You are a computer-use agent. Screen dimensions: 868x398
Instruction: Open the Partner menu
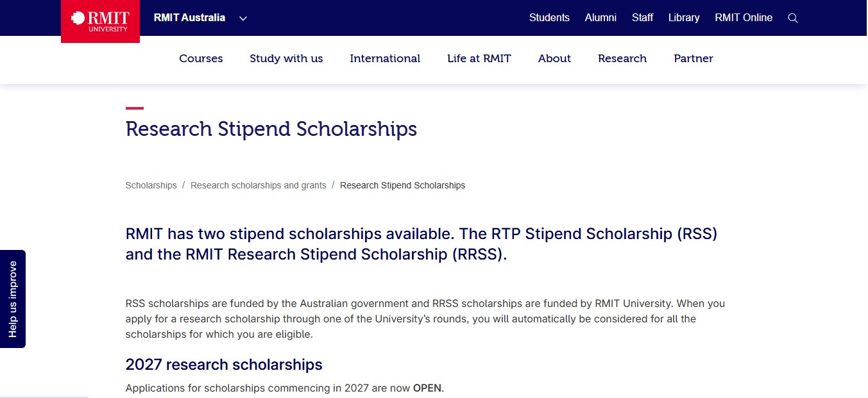point(694,58)
